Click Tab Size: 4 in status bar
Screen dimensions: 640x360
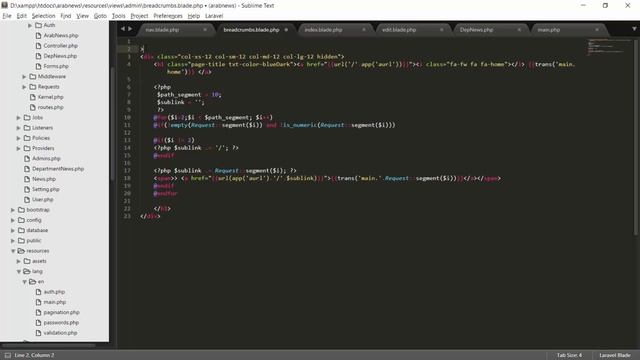(569, 355)
